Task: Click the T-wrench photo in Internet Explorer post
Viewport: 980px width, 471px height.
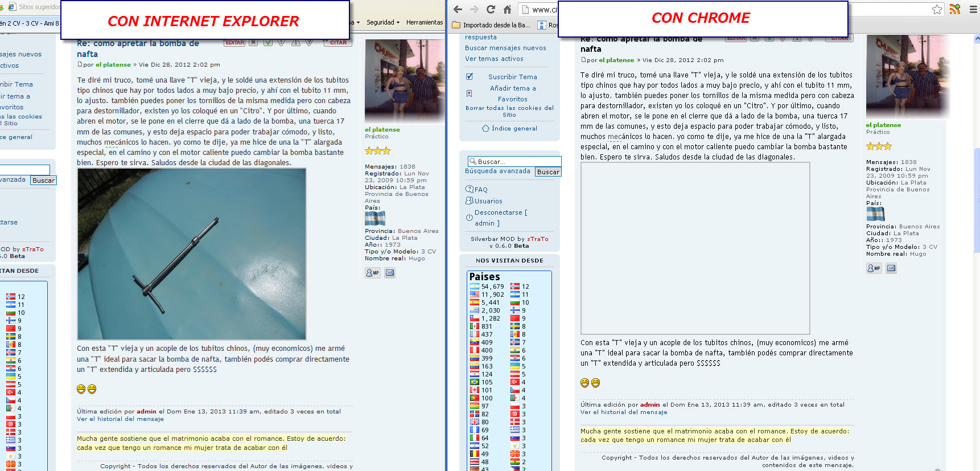Action: pyautogui.click(x=192, y=254)
